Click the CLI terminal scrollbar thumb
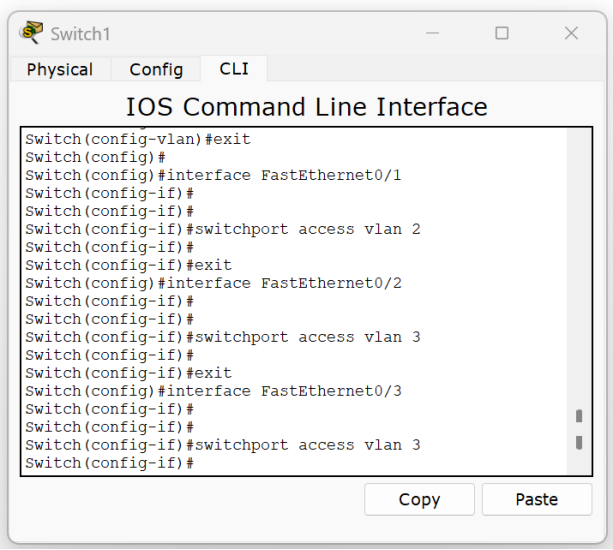This screenshot has height=550, width=613. (579, 429)
